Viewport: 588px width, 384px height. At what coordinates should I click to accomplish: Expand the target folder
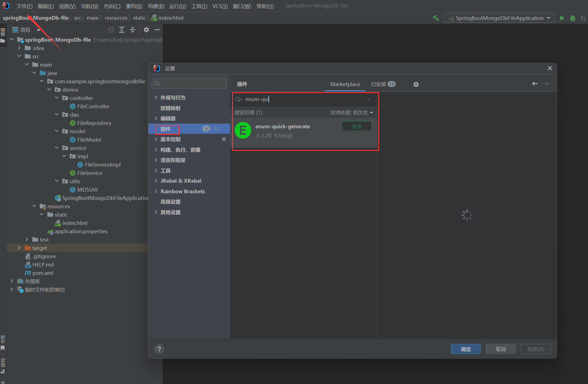pyautogui.click(x=19, y=248)
